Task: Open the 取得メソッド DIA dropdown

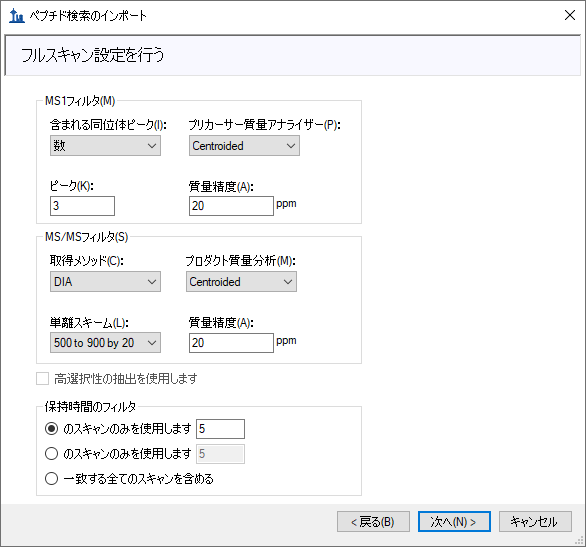Action: click(105, 282)
